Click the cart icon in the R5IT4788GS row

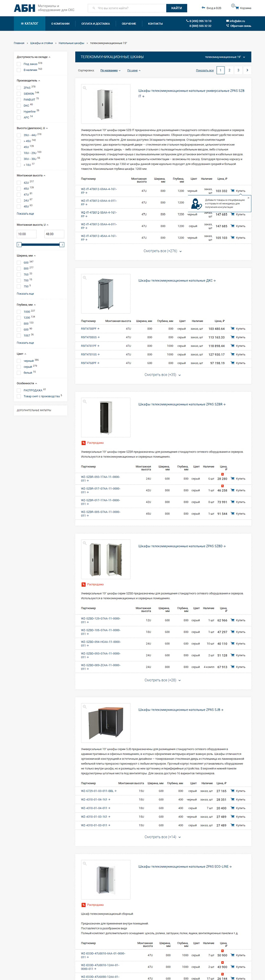[x=232, y=337]
